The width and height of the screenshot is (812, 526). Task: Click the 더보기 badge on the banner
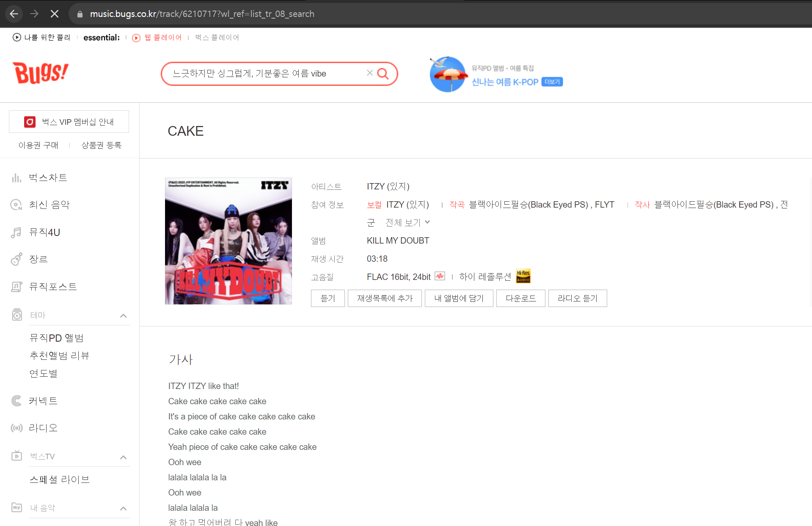552,82
